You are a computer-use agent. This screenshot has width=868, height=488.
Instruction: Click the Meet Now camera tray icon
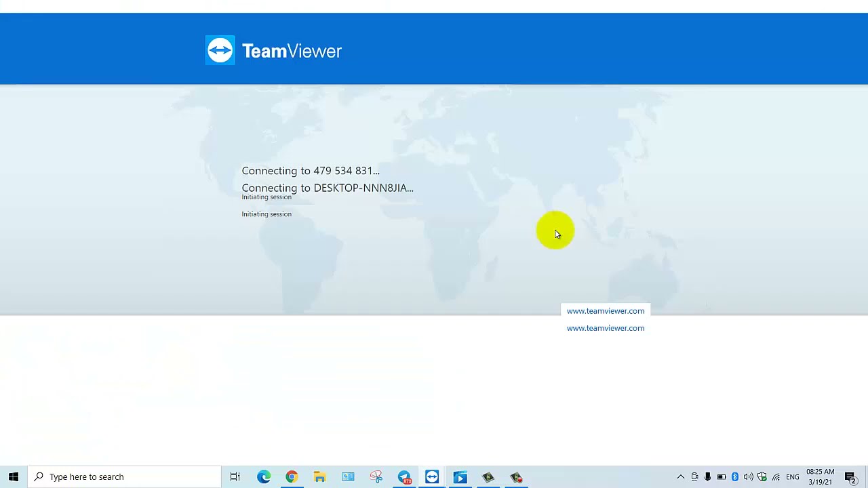[694, 477]
